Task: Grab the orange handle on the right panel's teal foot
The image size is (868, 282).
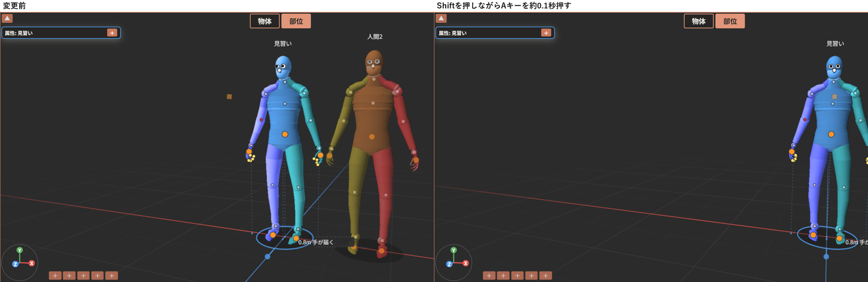Action: [838, 238]
